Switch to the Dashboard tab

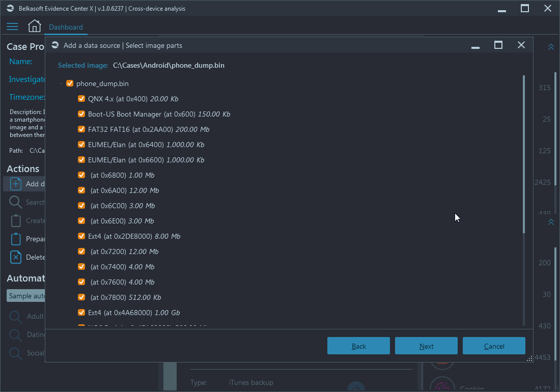[x=66, y=27]
